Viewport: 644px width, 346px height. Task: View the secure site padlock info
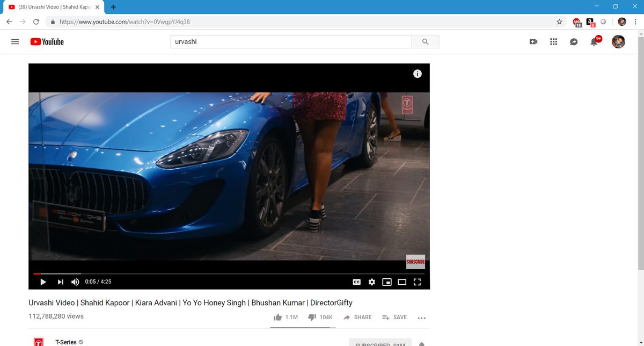click(53, 22)
